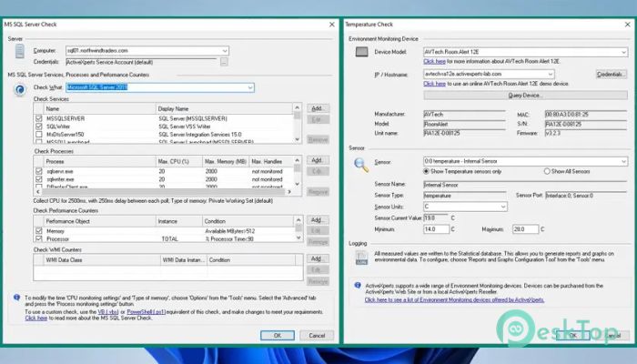Toggle the Memory performance counter checkbox
The image size is (637, 364).
click(x=38, y=231)
